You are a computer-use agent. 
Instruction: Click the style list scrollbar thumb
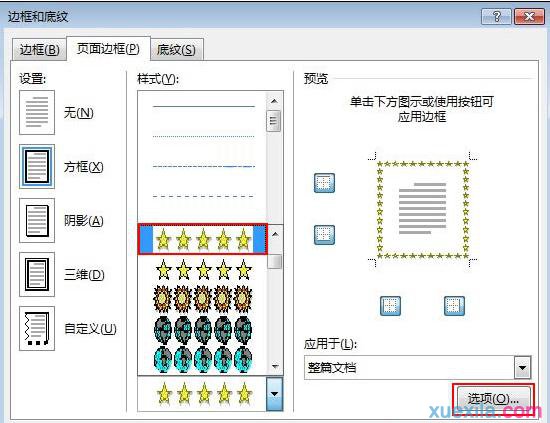(x=274, y=121)
